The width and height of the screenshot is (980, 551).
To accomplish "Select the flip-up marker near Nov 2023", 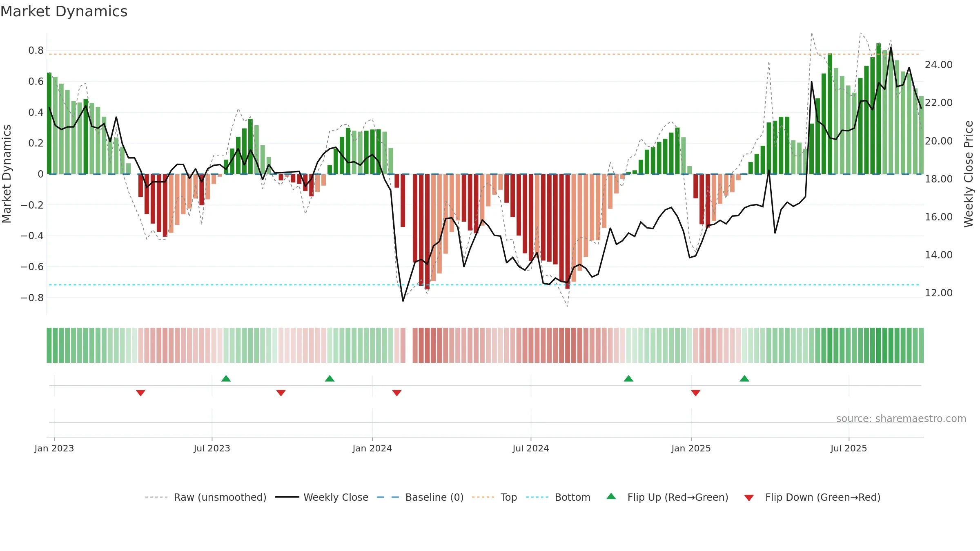I will point(330,378).
